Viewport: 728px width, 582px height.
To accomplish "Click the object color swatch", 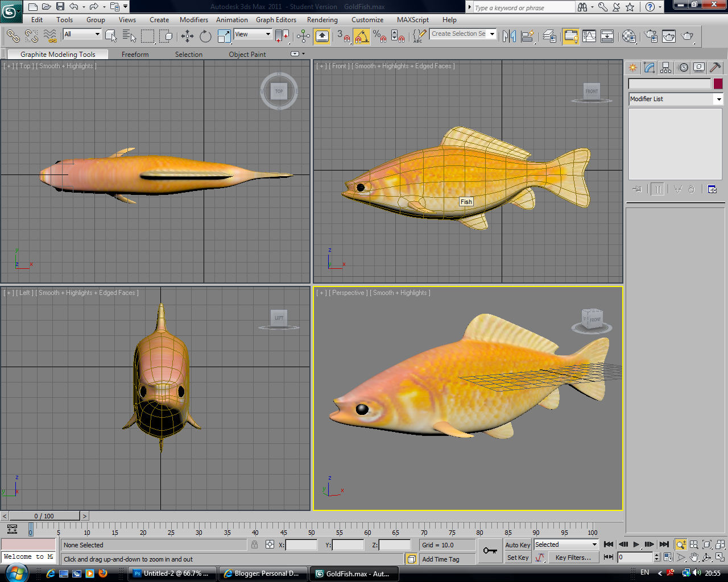I will (719, 84).
